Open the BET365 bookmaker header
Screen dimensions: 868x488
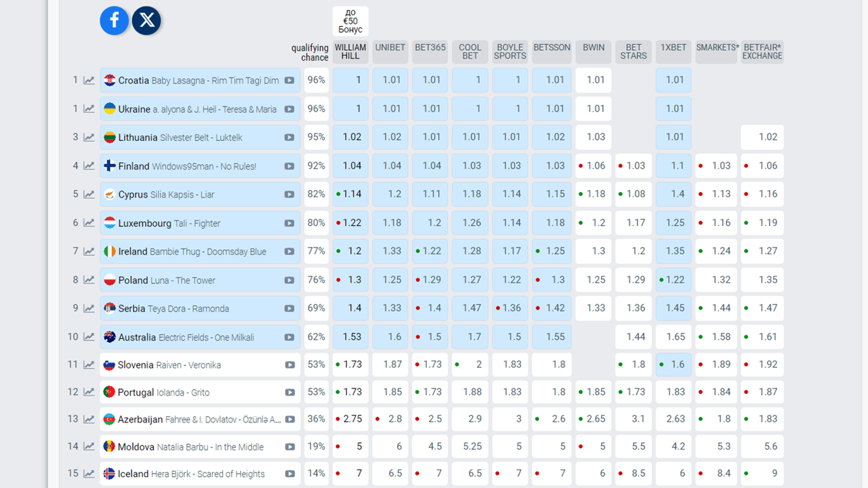[x=430, y=48]
